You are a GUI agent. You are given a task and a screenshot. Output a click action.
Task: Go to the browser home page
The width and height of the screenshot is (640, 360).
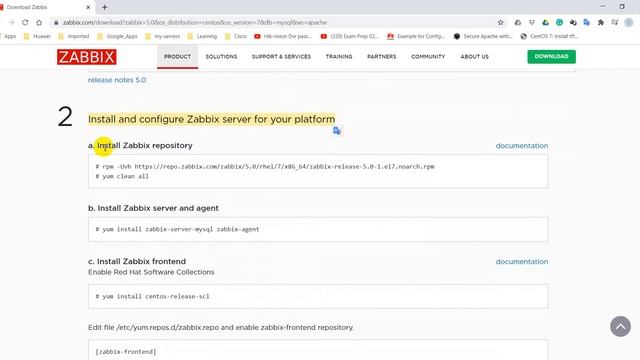[39, 22]
